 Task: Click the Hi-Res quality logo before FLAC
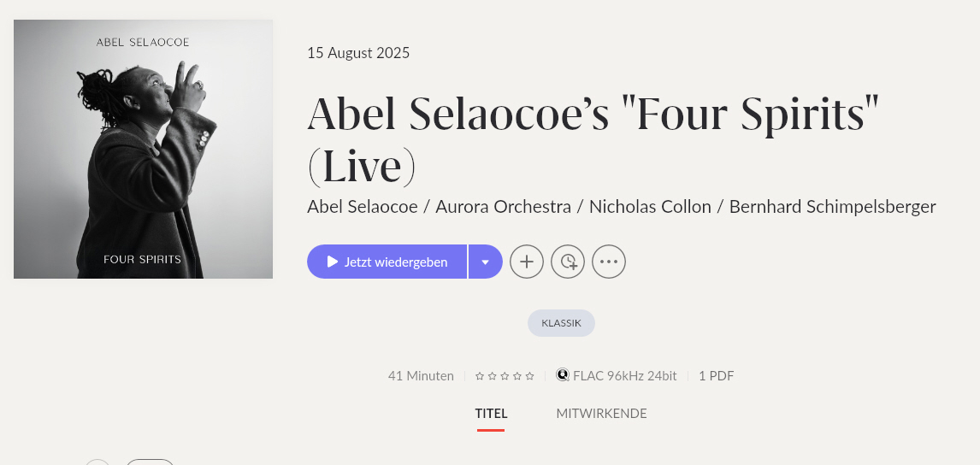point(563,375)
